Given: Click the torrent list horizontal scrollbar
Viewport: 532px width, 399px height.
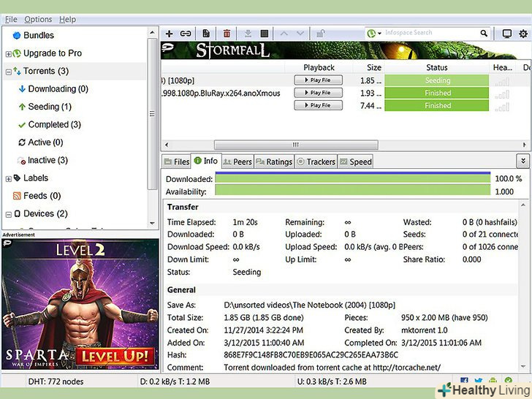Looking at the screenshot, I should tap(295, 145).
